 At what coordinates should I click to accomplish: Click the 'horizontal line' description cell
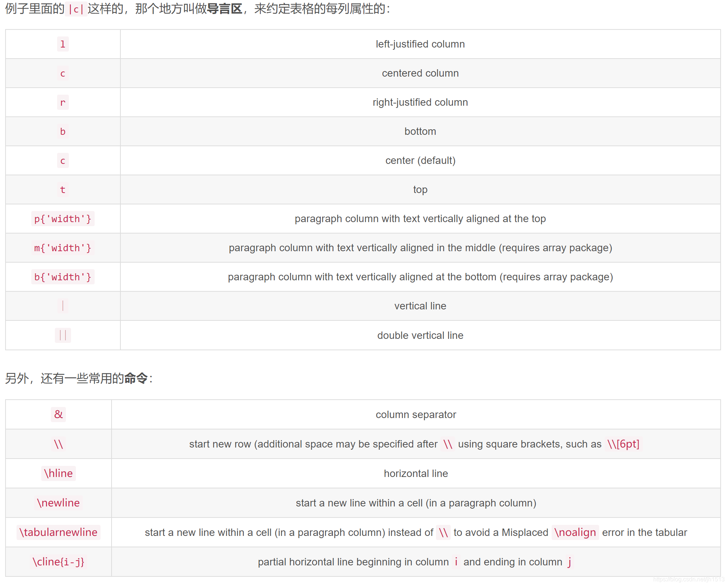click(x=416, y=473)
